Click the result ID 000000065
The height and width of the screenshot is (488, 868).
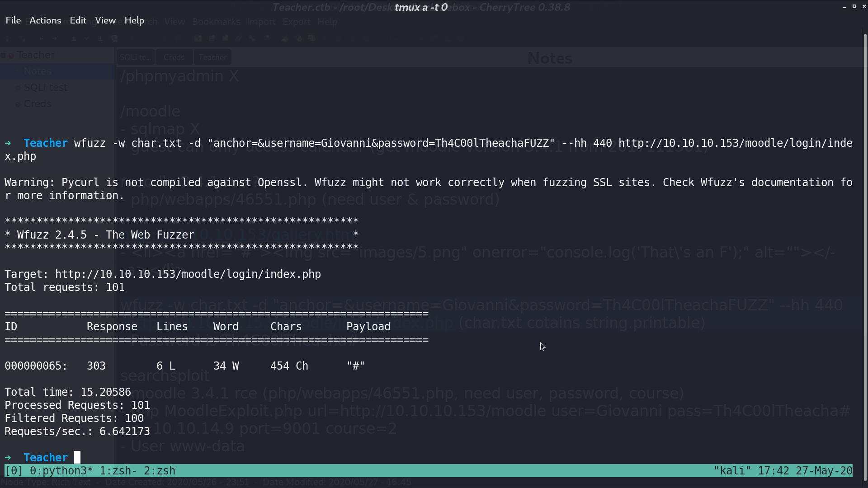(36, 366)
